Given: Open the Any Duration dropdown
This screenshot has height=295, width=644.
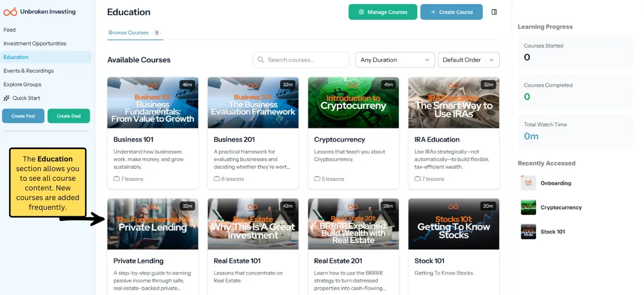Looking at the screenshot, I should point(396,60).
